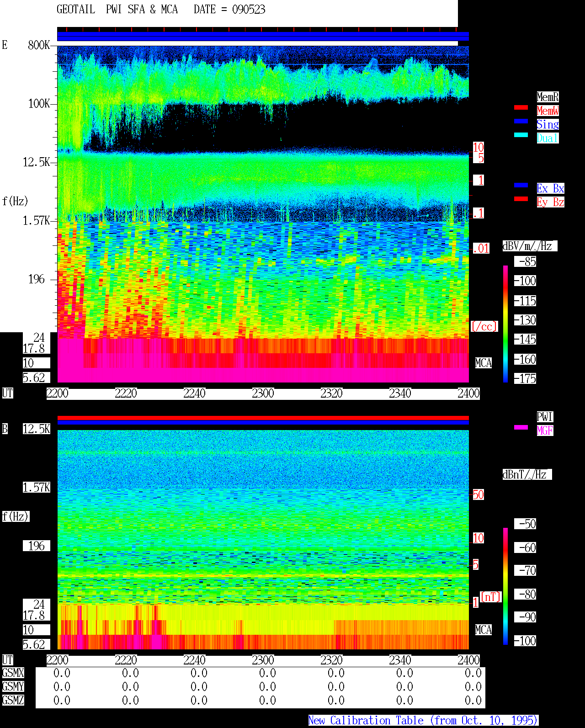Image resolution: width=585 pixels, height=728 pixels.
Task: Click the 2220 label on upper UT axis
Action: pos(126,393)
